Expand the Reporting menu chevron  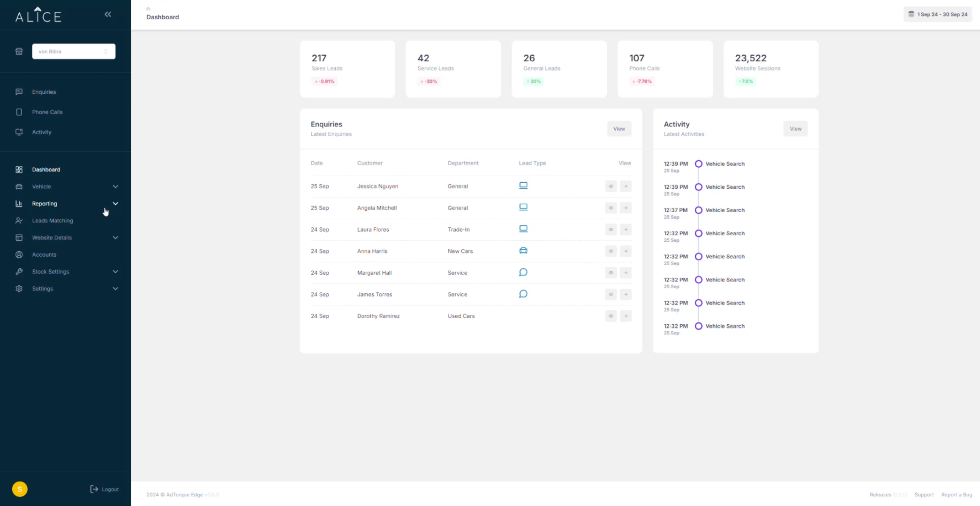tap(115, 204)
